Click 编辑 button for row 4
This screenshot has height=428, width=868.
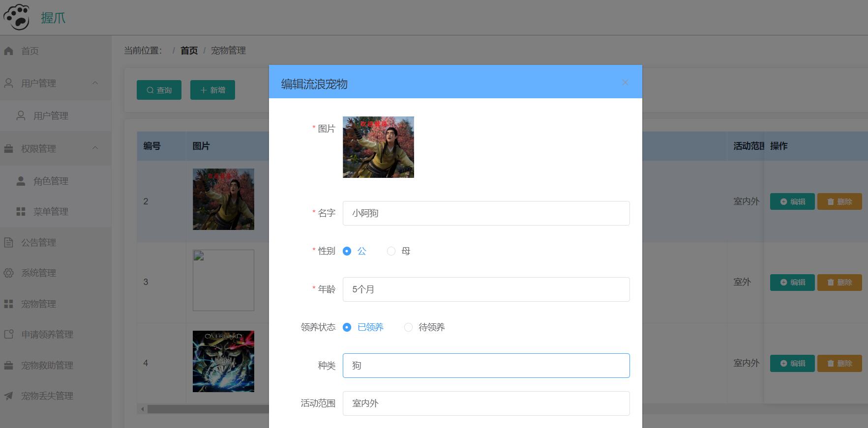point(792,363)
